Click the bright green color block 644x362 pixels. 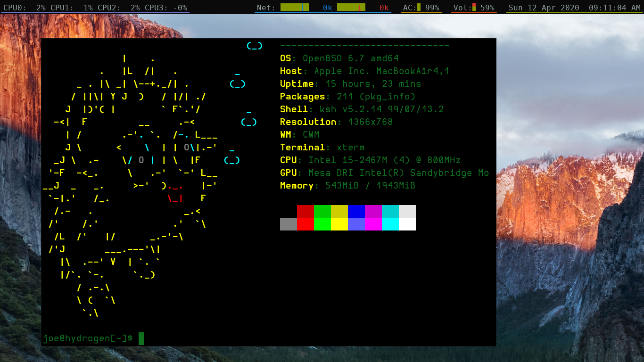(322, 224)
